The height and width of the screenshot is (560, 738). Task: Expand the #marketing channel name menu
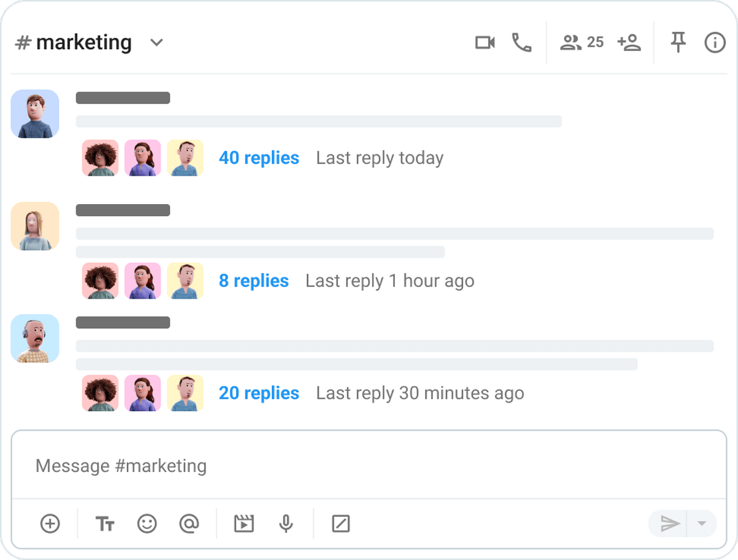point(157,42)
